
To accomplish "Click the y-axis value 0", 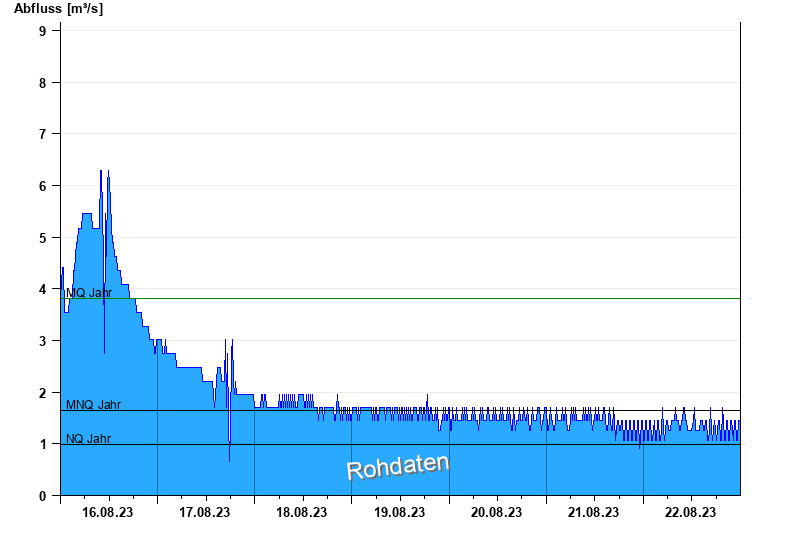I will tap(43, 496).
